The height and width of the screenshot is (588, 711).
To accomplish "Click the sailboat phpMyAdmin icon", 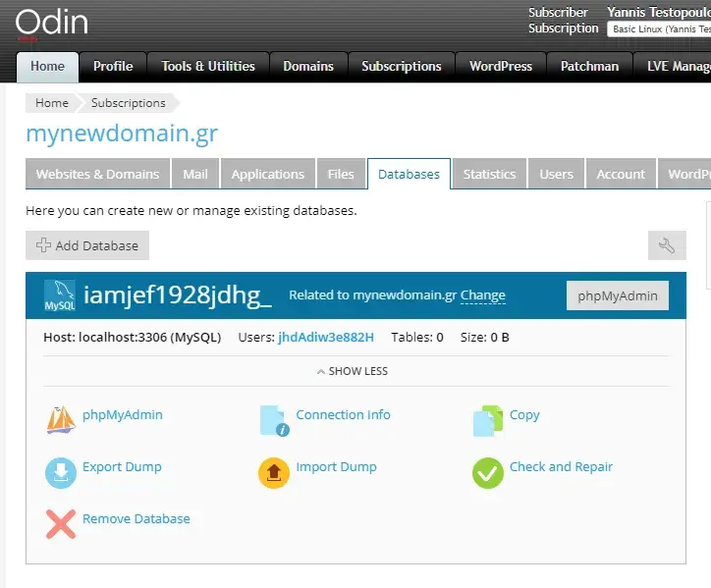I will [61, 420].
